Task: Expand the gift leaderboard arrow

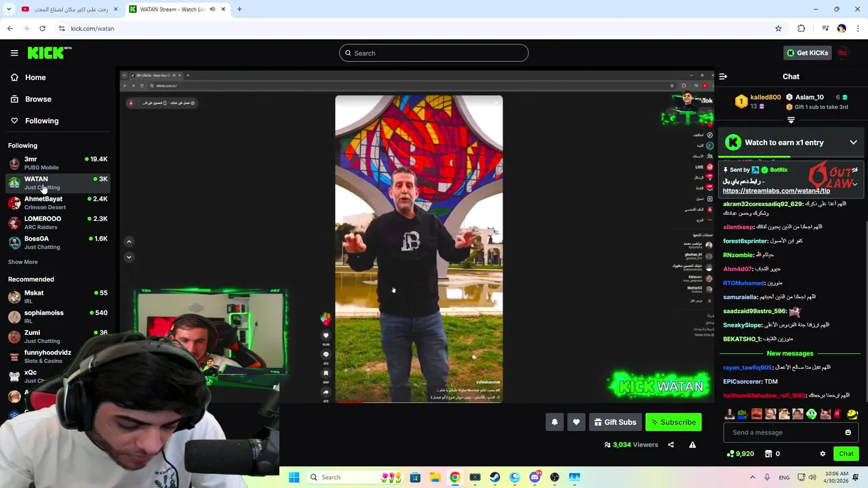Action: 791,120
